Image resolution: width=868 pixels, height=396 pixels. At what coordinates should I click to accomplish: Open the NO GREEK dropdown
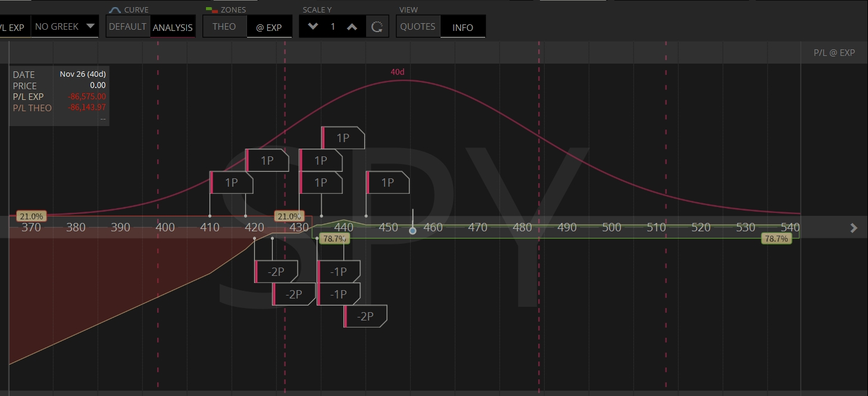pos(65,27)
